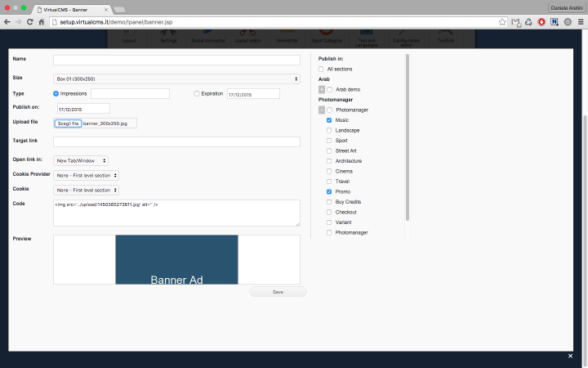The image size is (588, 368).
Task: Open the Gmail extension icon
Action: 517,22
